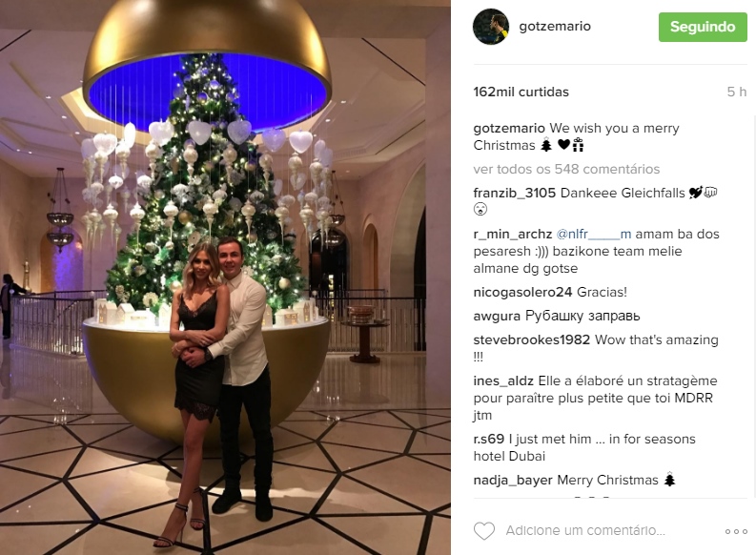
Task: Open gotzemario username in the caption
Action: [509, 129]
